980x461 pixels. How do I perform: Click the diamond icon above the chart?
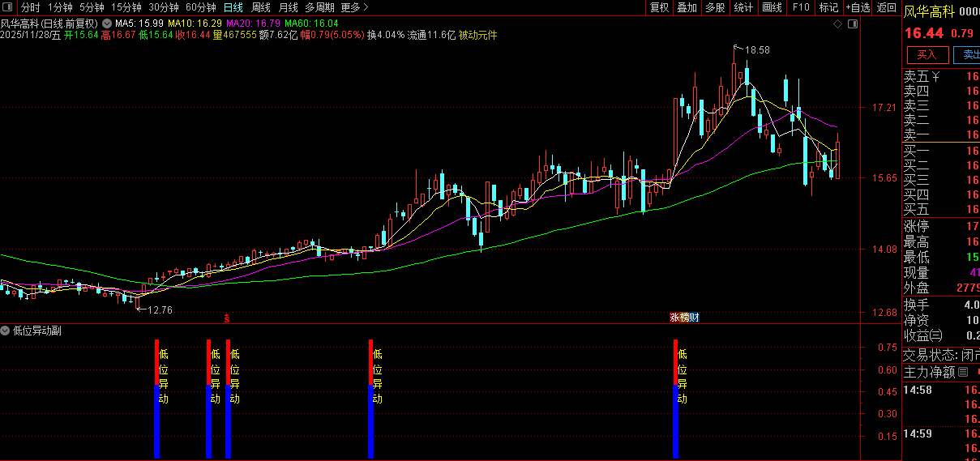(838, 24)
